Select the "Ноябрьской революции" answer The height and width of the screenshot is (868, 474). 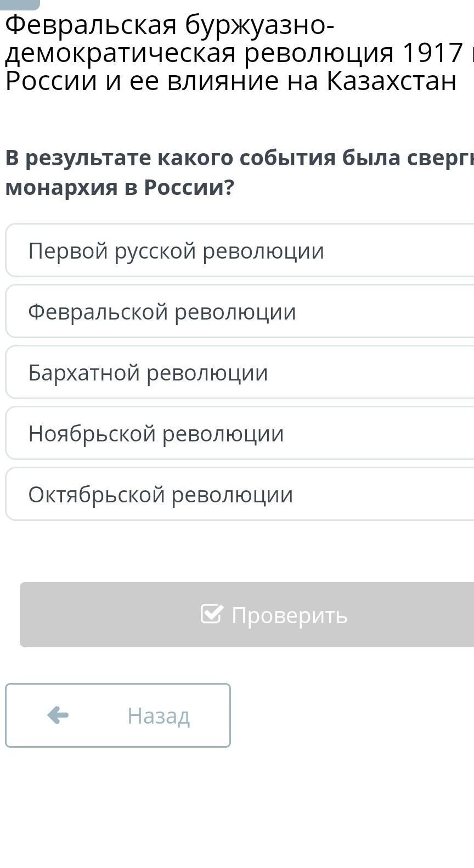156,434
